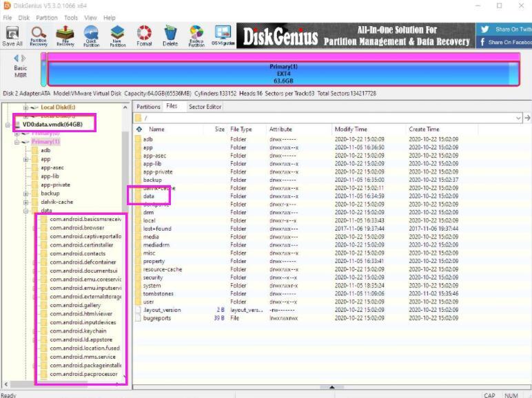Click the Share On Facebook link
This screenshot has height=398, width=532.
click(506, 42)
